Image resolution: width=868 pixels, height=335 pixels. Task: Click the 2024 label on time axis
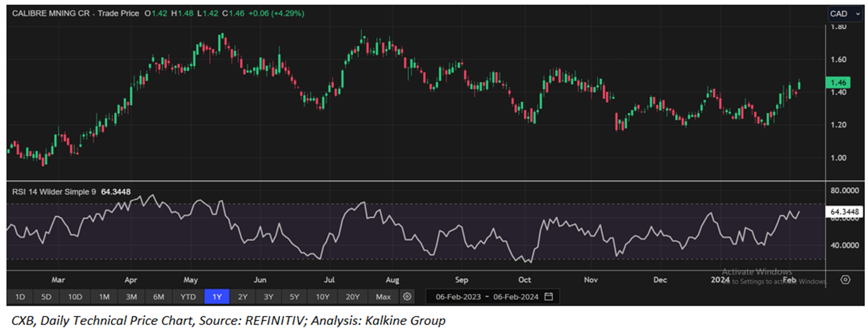pos(720,279)
